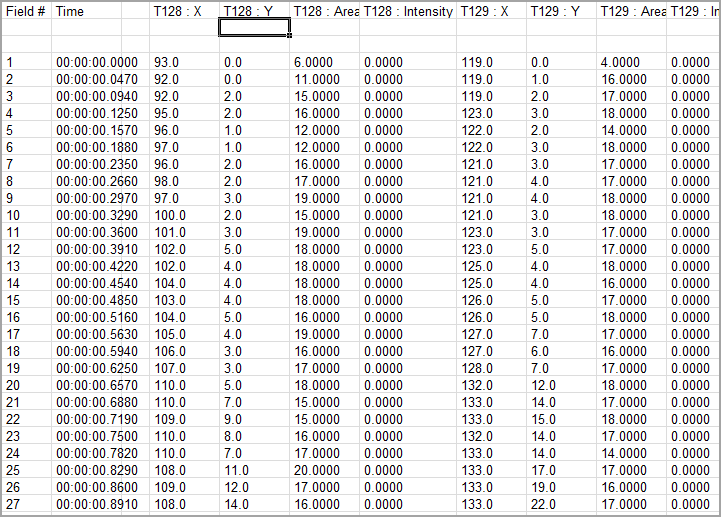Select the 'Time' header cell
This screenshot has width=721, height=517.
coord(100,11)
